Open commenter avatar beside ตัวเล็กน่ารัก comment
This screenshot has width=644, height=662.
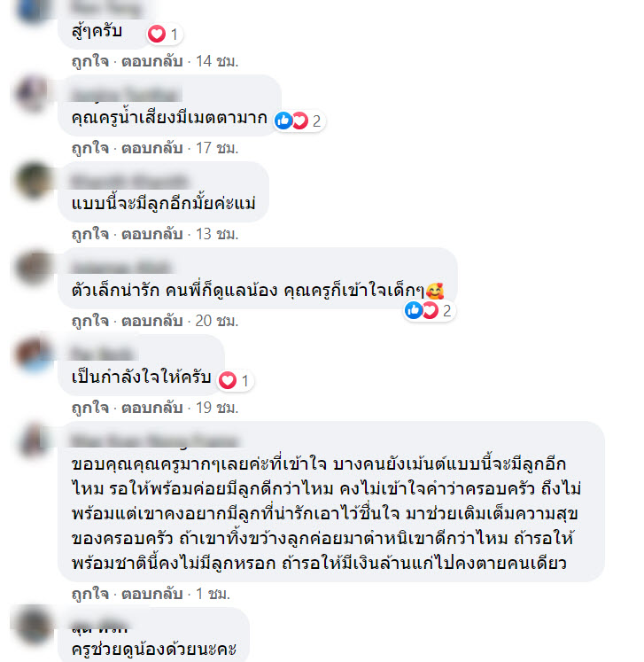point(34,267)
